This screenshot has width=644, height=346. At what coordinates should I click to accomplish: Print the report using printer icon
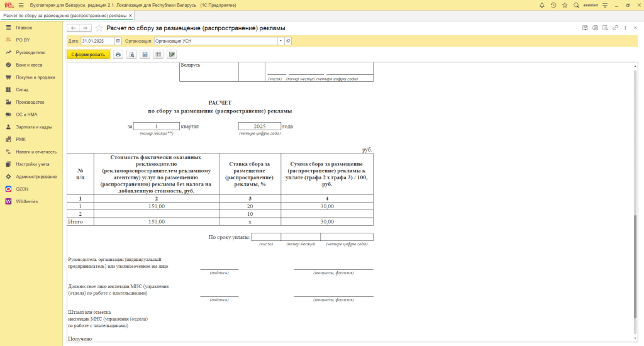(x=118, y=54)
